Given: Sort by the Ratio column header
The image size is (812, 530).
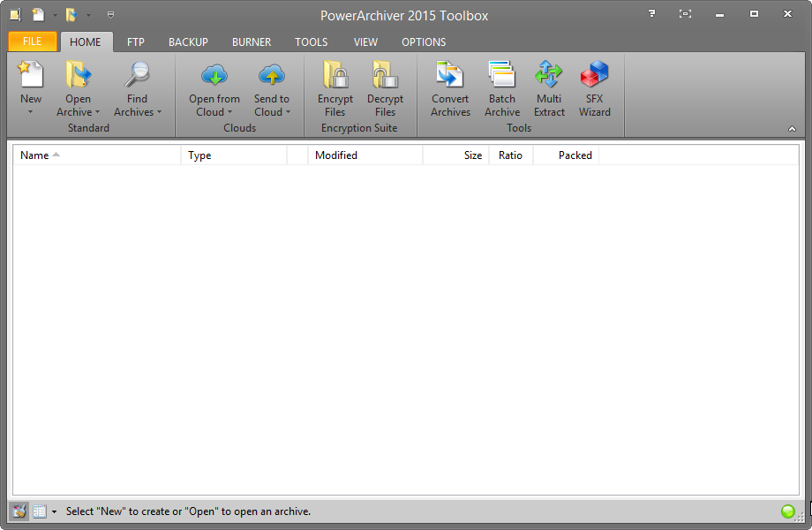Looking at the screenshot, I should 511,155.
